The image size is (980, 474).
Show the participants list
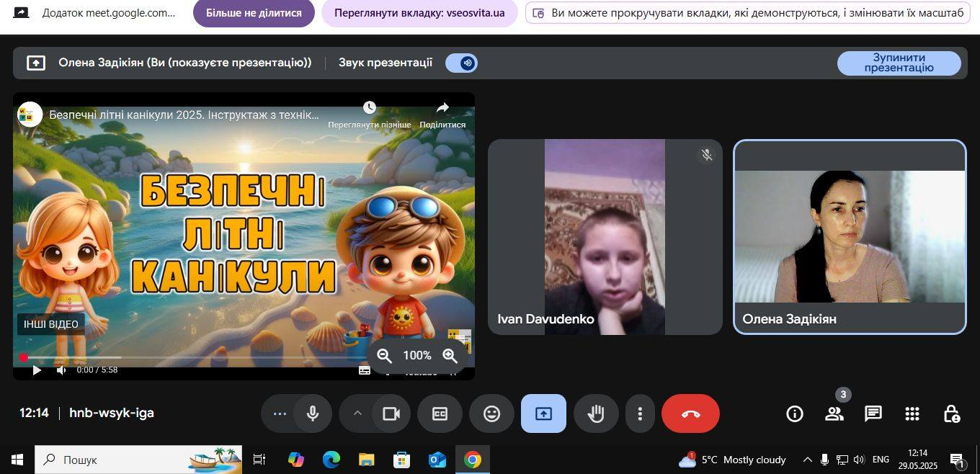coord(834,413)
